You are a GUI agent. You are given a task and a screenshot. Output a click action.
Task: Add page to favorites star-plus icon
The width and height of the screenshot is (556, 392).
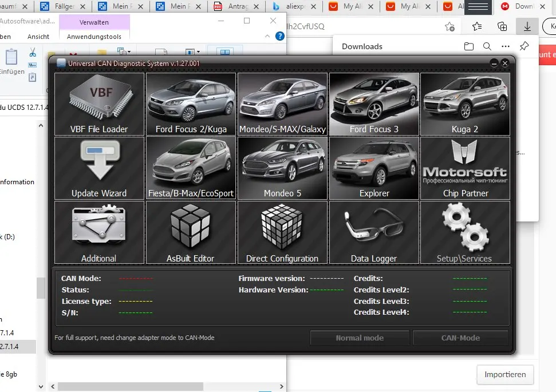point(449,26)
